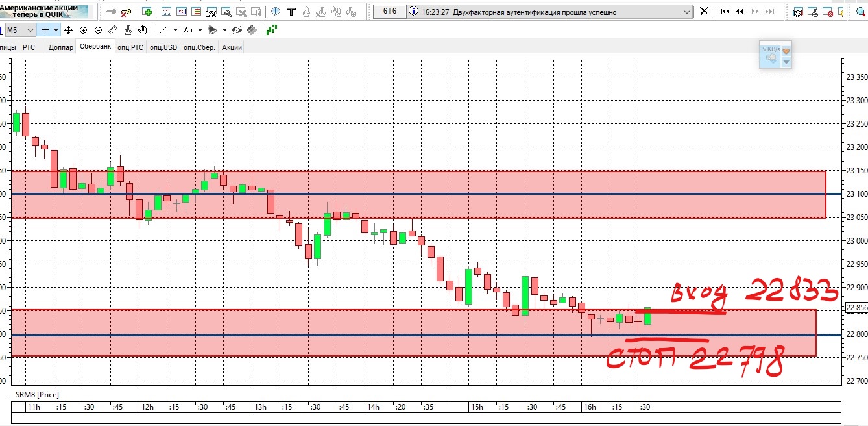Switch to the Доллар tab

60,47
